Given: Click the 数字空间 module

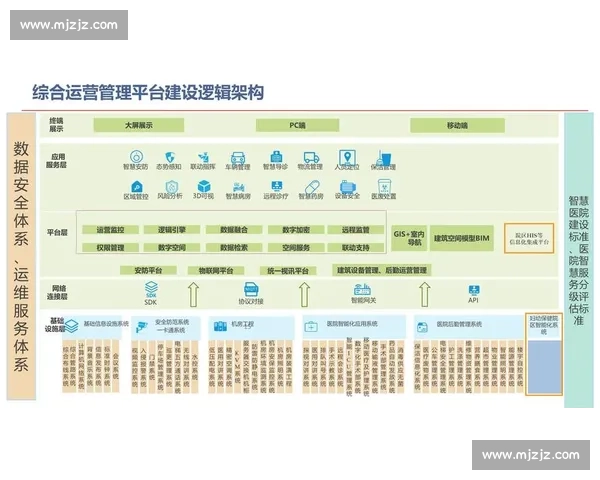Looking at the screenshot, I should (172, 248).
